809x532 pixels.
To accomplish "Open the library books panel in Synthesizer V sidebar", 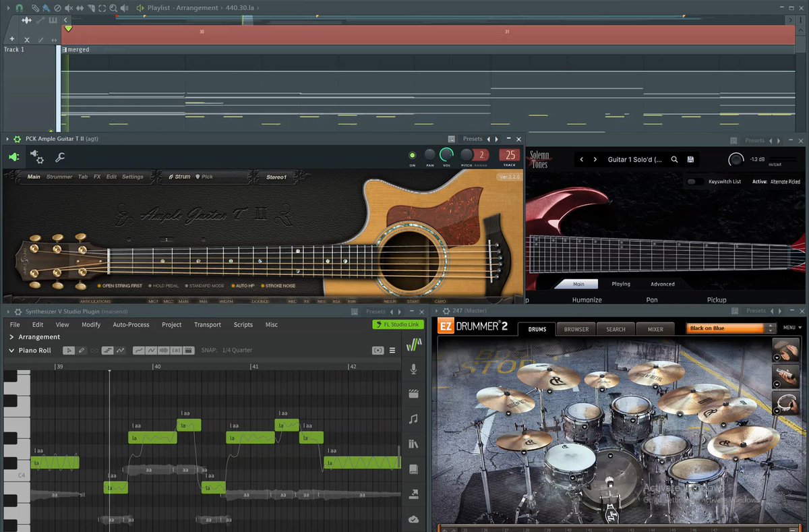I will point(413,444).
